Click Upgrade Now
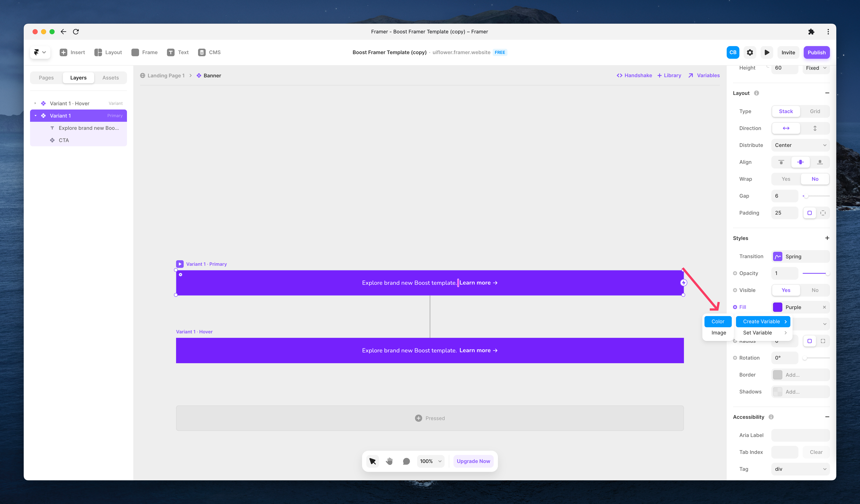Image resolution: width=860 pixels, height=504 pixels. coord(473,461)
